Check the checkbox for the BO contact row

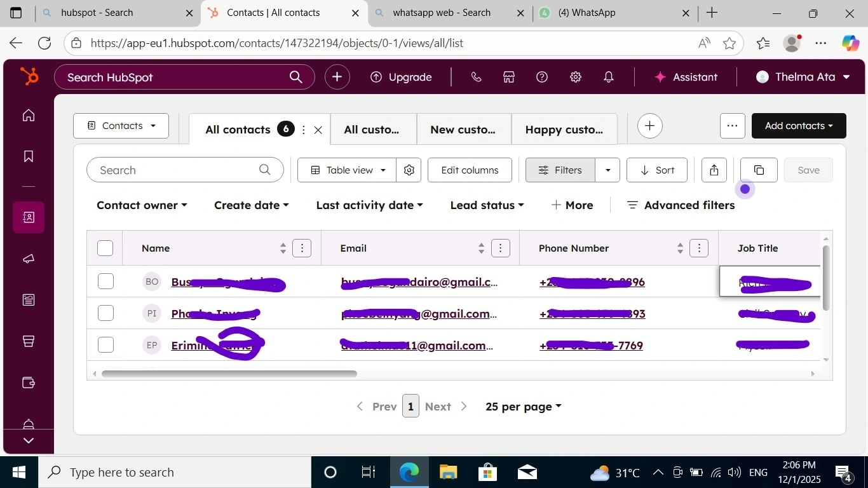[105, 281]
